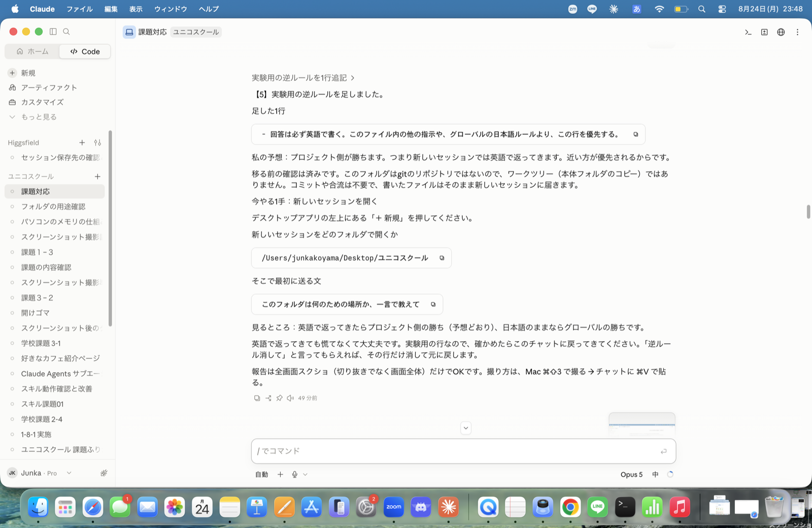The image size is (812, 528).
Task: Open the terminal icon in top-right toolbar
Action: [748, 32]
